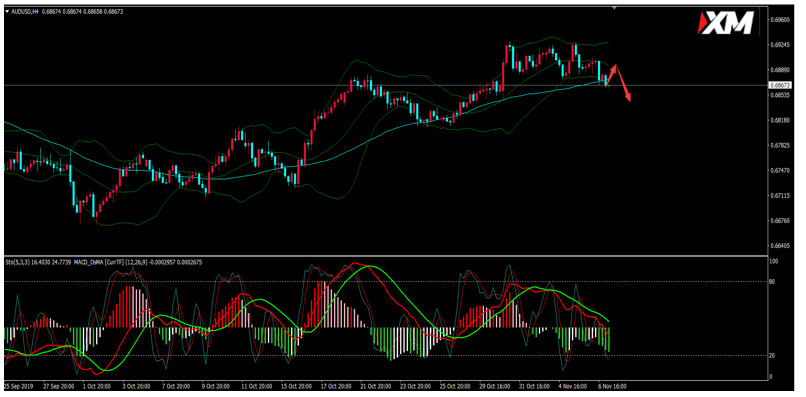The width and height of the screenshot is (806, 397).
Task: Click the 0.67825 price axis label
Action: 780,146
